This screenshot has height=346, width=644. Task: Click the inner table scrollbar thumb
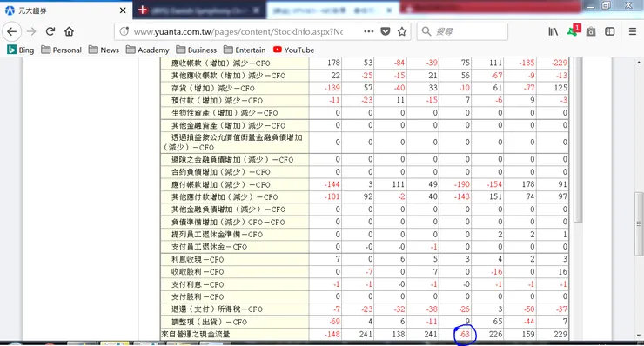tap(578, 140)
